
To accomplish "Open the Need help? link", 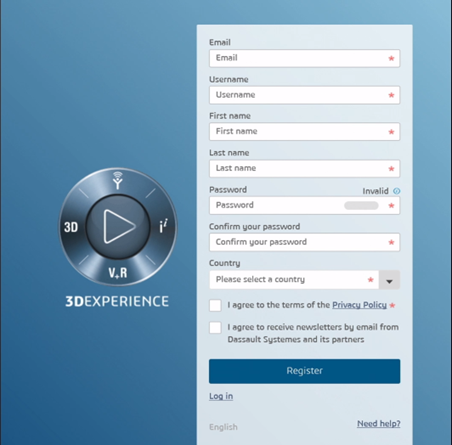I will pos(379,423).
